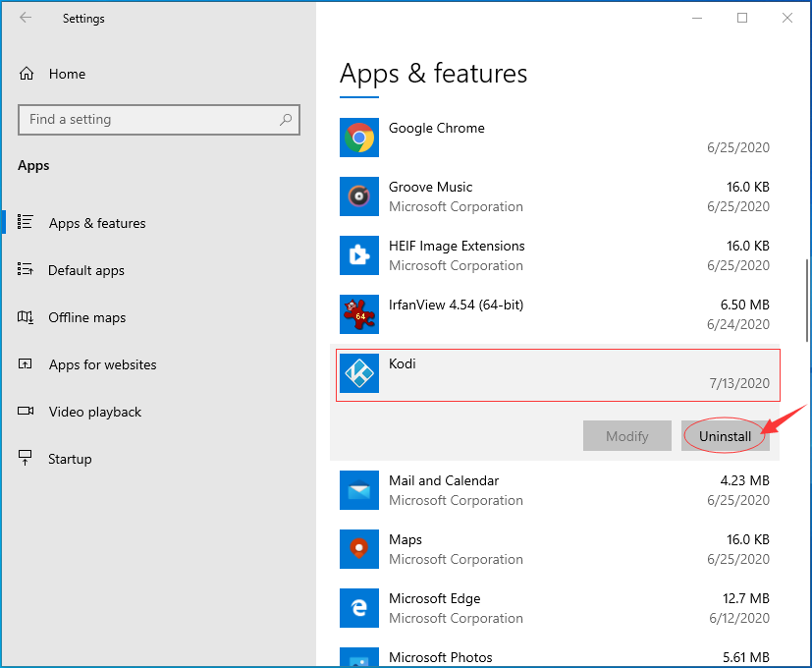The width and height of the screenshot is (812, 668).
Task: Select the Microsoft Edge entry name
Action: (x=435, y=598)
